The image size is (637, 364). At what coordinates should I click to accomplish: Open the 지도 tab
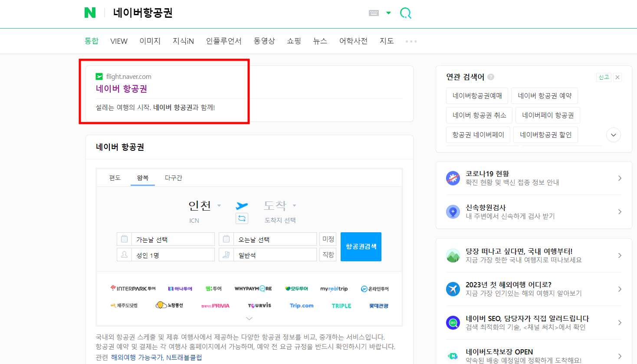[x=387, y=41]
